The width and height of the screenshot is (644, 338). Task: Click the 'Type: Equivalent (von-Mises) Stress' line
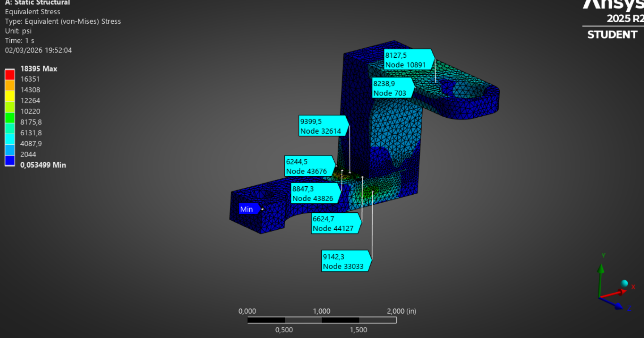[63, 22]
